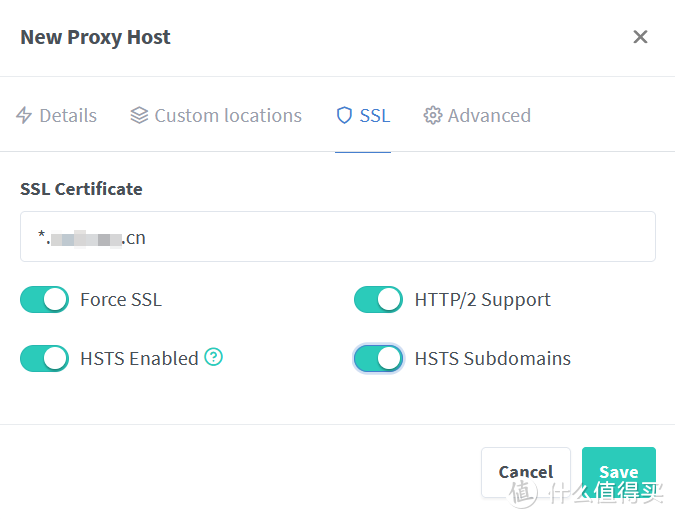This screenshot has width=675, height=519.
Task: Turn off the HTTP/2 Support switch
Action: point(378,299)
